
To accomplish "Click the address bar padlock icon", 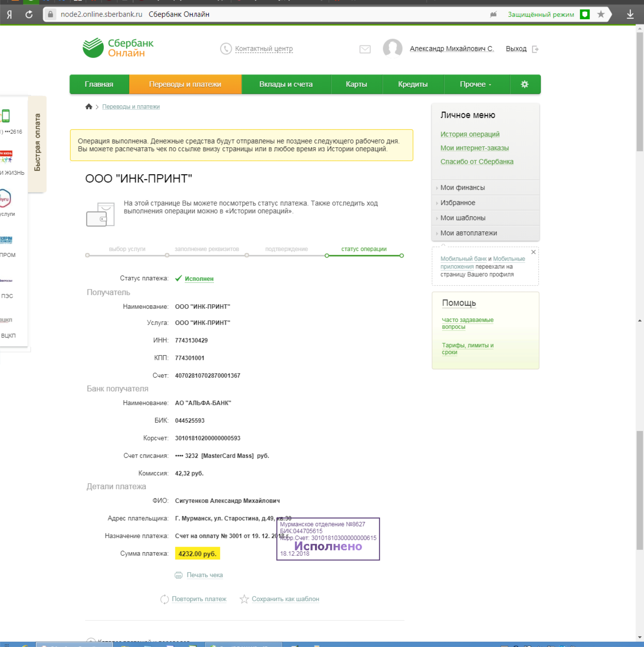I will 51,14.
